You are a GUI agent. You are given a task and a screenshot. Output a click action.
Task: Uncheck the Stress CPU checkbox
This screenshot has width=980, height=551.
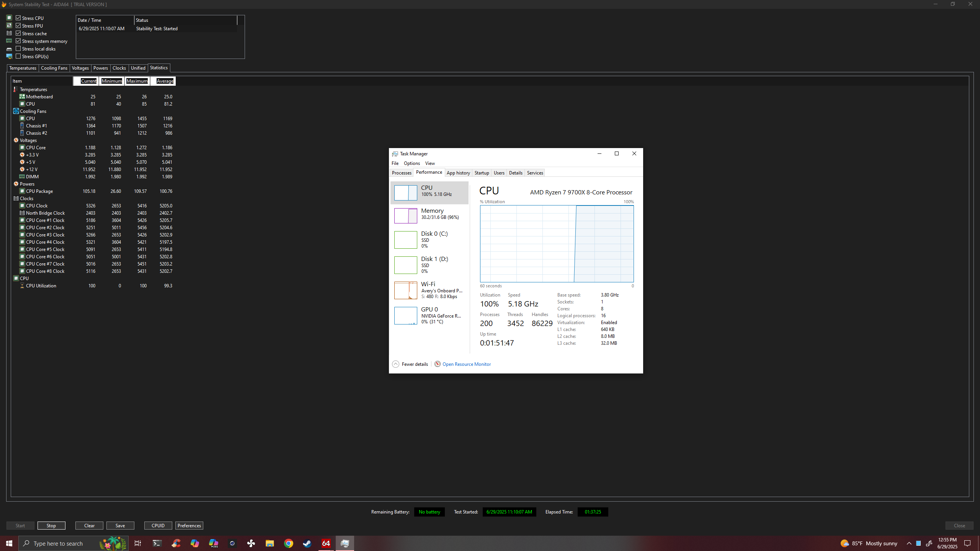click(18, 18)
